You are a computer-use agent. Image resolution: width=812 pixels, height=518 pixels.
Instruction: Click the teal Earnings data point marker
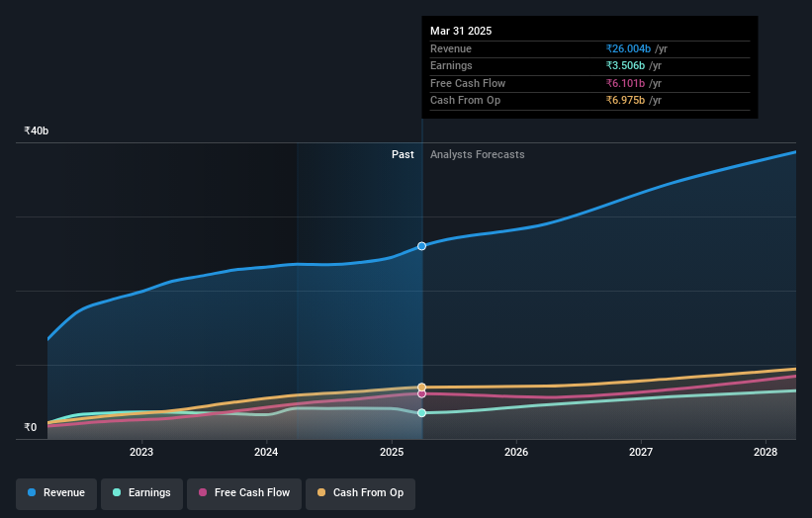pyautogui.click(x=421, y=413)
